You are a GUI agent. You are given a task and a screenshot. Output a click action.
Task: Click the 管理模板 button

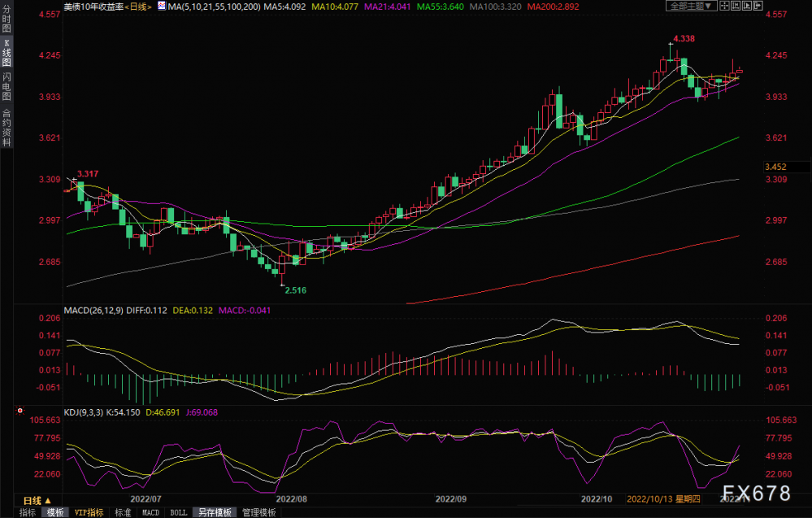pyautogui.click(x=259, y=512)
